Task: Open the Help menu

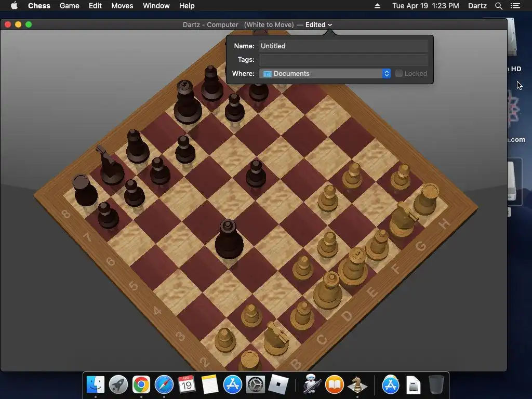Action: (x=187, y=6)
